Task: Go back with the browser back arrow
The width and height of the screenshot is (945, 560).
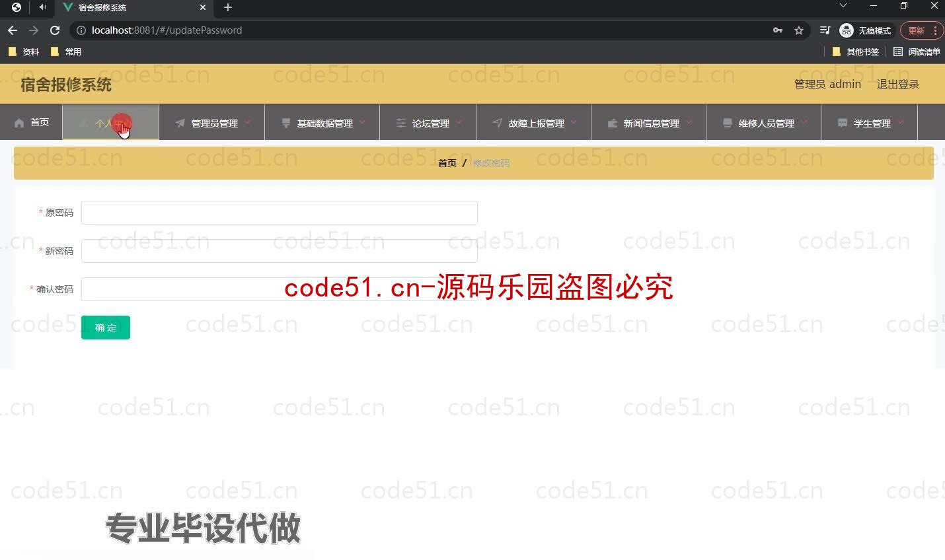Action: coord(13,30)
